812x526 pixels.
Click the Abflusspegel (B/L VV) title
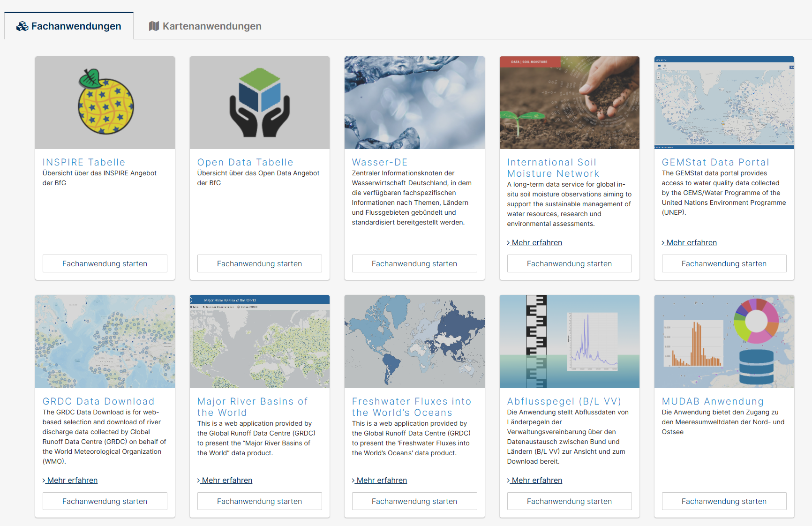[564, 401]
